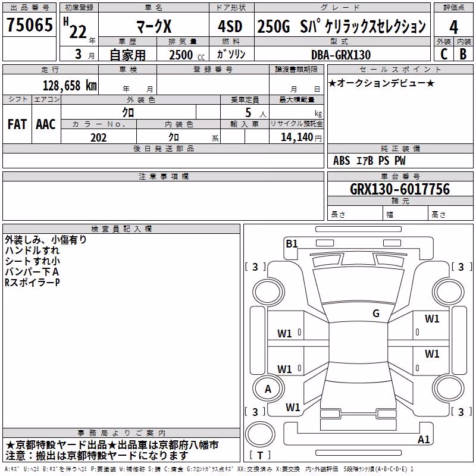The image size is (476, 476).
Task: Click the interior grade B
Action: [463, 54]
